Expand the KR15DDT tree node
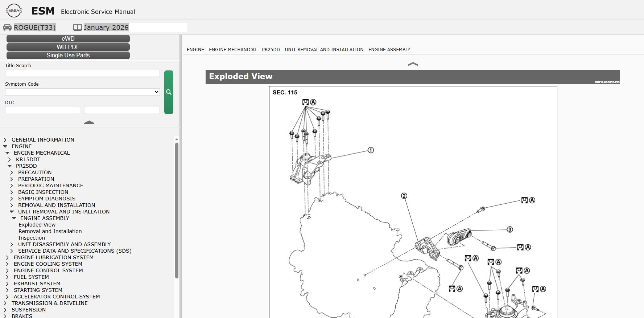The height and width of the screenshot is (318, 644). (x=10, y=159)
